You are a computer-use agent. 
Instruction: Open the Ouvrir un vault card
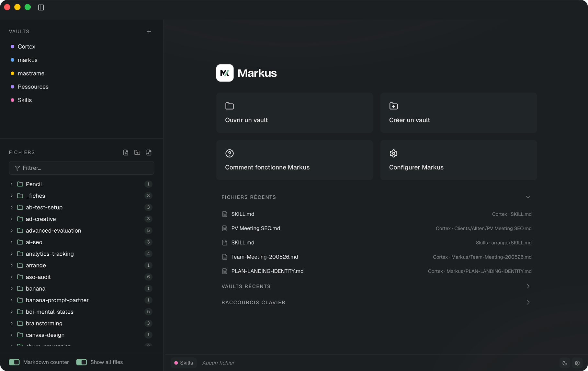tap(295, 113)
